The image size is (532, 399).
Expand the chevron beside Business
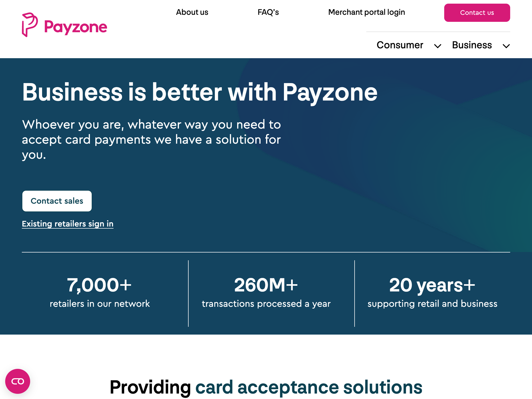coord(506,46)
